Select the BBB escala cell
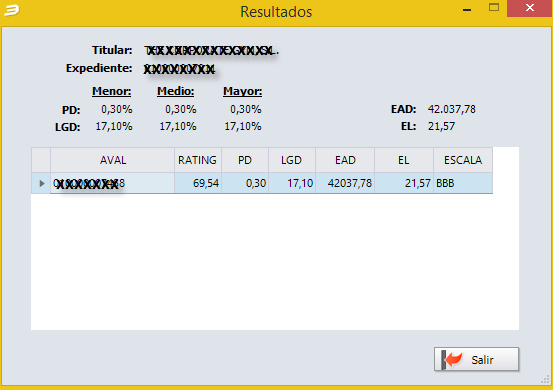 point(463,183)
